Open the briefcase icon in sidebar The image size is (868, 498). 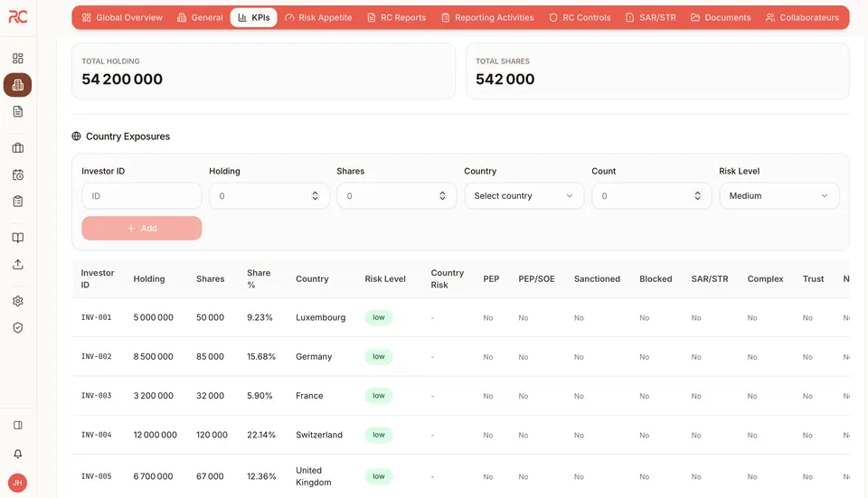tap(18, 147)
